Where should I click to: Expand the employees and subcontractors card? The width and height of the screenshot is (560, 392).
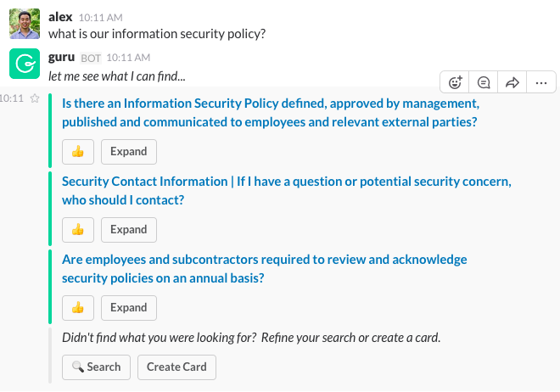[x=129, y=308]
